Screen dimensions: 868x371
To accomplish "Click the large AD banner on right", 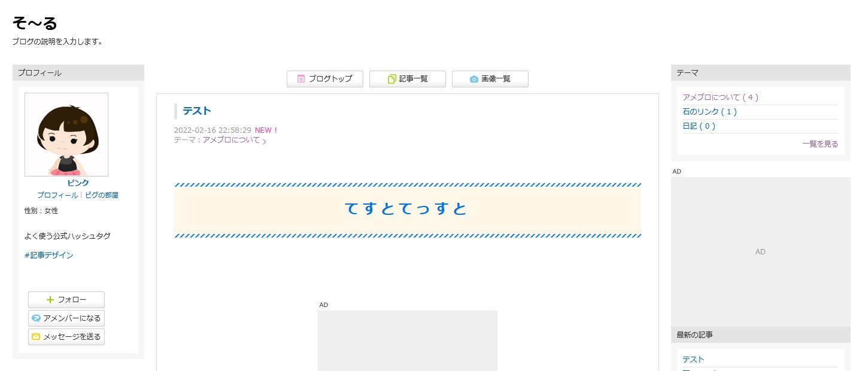I will (x=760, y=252).
